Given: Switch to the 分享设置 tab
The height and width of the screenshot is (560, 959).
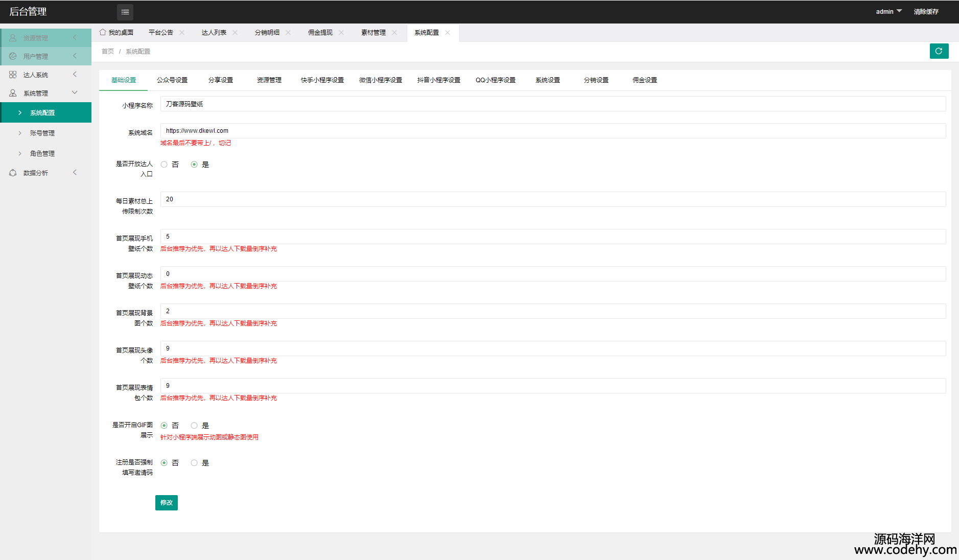Looking at the screenshot, I should [x=221, y=80].
